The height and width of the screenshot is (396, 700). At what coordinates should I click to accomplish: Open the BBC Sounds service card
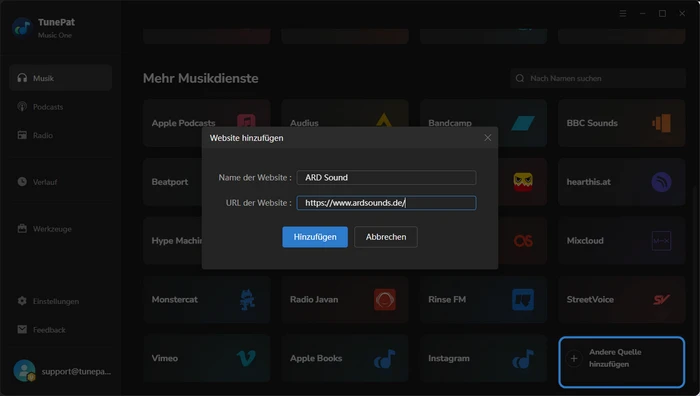[x=621, y=123]
